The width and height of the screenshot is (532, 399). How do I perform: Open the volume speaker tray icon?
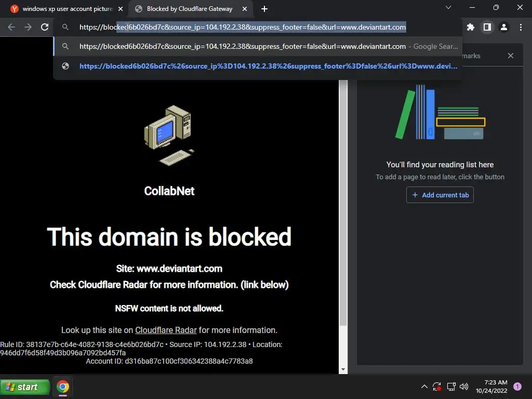[x=464, y=387]
